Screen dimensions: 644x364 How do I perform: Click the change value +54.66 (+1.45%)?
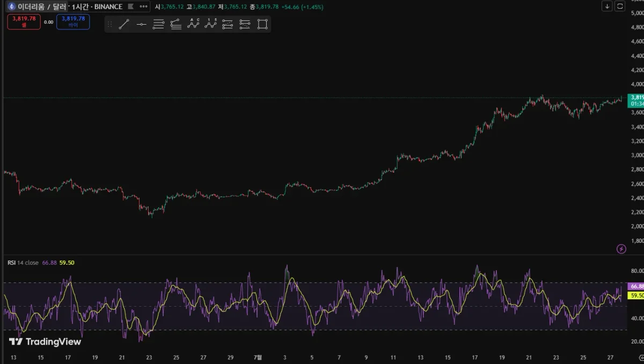tap(302, 6)
